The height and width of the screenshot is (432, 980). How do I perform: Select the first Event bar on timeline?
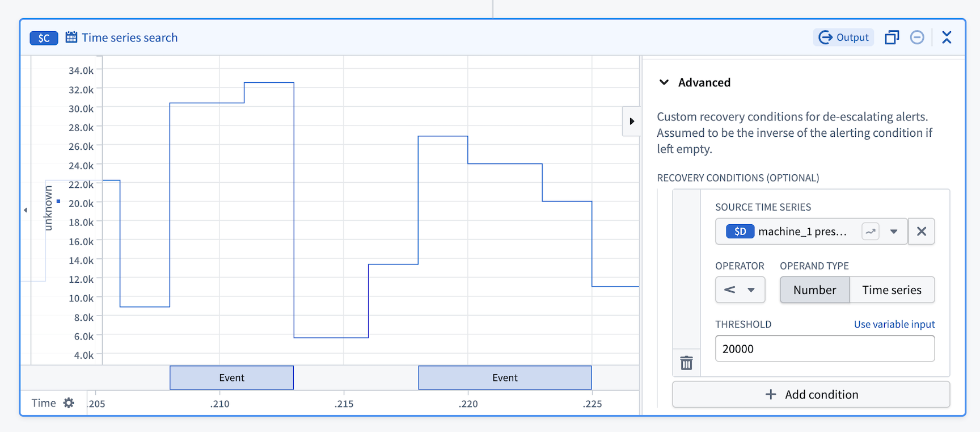(231, 378)
